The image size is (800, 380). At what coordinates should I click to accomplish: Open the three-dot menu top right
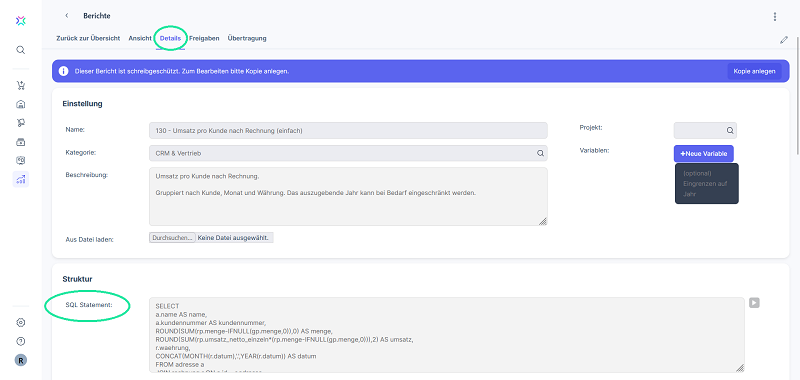774,17
